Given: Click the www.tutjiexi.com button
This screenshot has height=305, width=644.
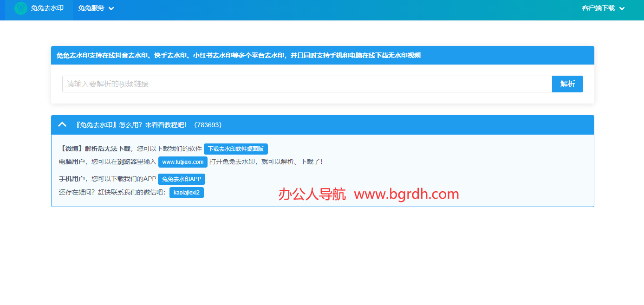Looking at the screenshot, I should point(183,162).
